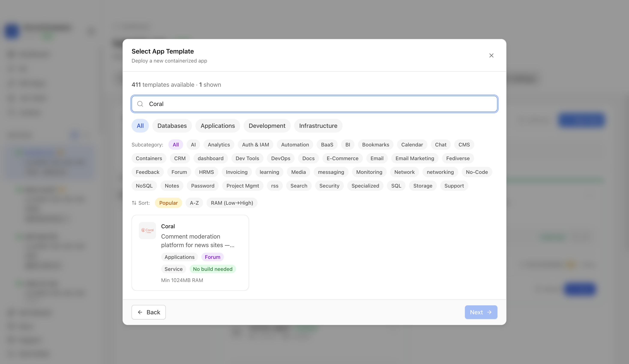Switch to the Infrastructure category
The image size is (629, 364).
(318, 126)
